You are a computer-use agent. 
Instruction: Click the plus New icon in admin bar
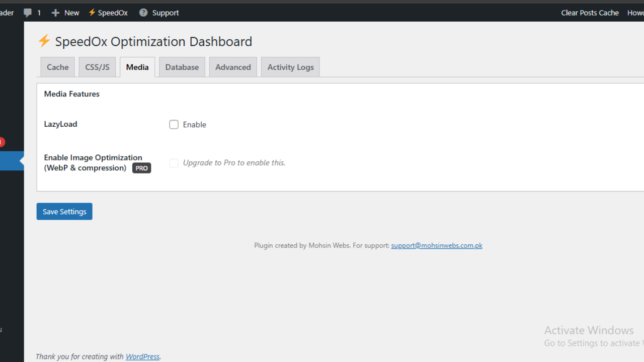coord(55,13)
